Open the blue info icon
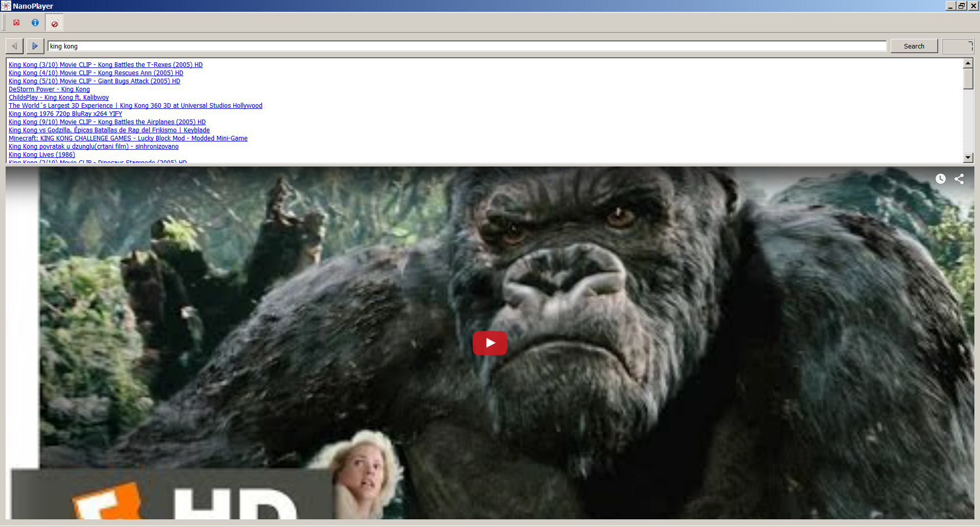 pyautogui.click(x=35, y=22)
